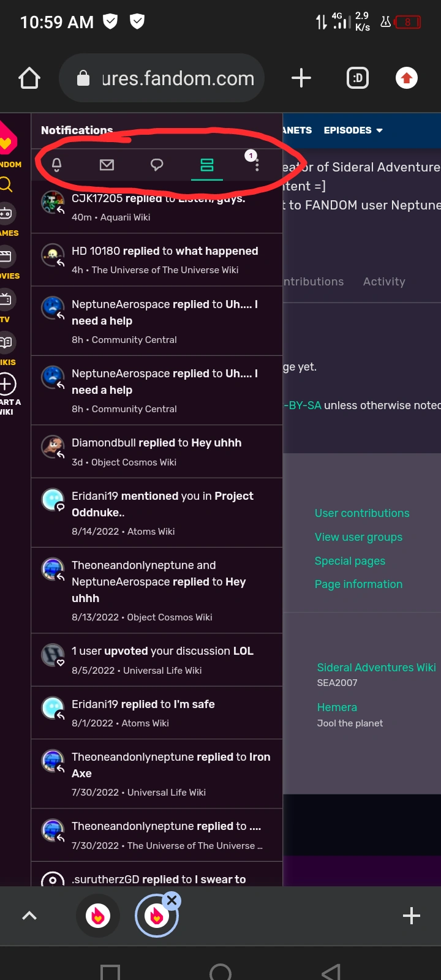Screen dimensions: 441x980
Task: Open the TV icon in Fandom sidebar
Action: pos(6,300)
